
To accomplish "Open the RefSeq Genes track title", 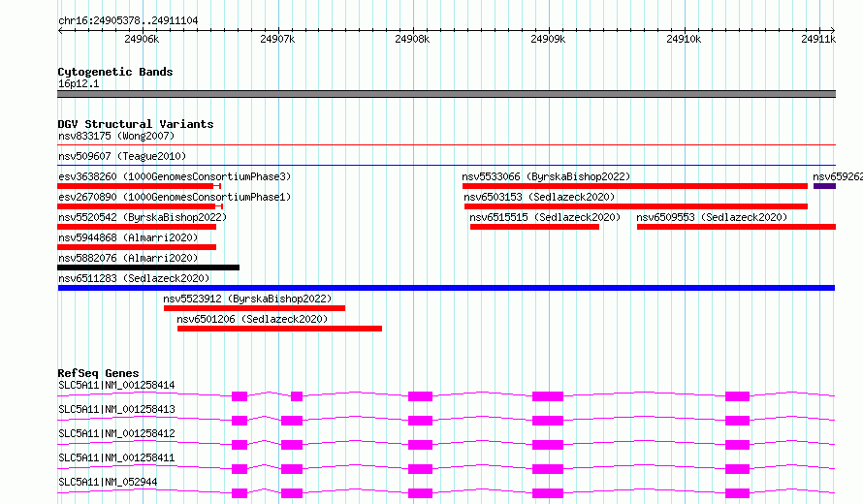I will pos(99,373).
